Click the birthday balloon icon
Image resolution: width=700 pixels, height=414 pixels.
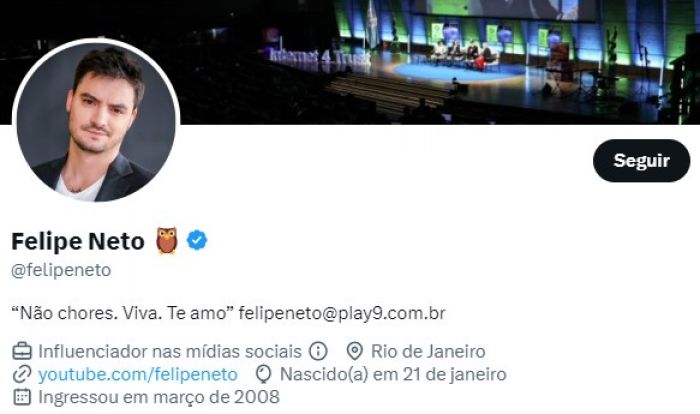[x=263, y=375]
